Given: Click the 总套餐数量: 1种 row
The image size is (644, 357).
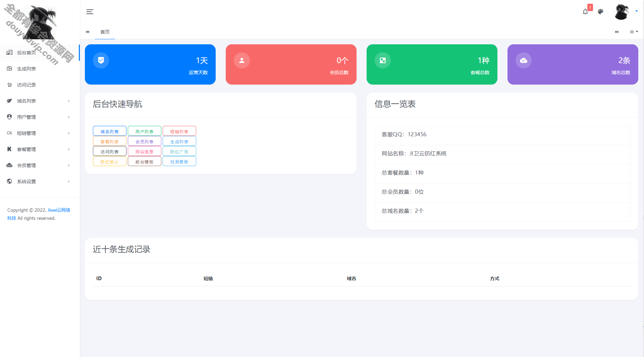Looking at the screenshot, I should click(x=502, y=173).
